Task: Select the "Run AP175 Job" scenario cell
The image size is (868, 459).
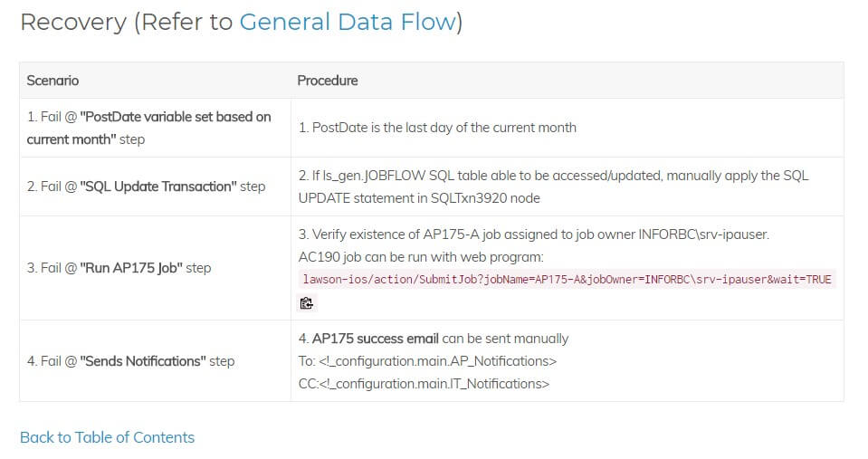Action: [156, 268]
